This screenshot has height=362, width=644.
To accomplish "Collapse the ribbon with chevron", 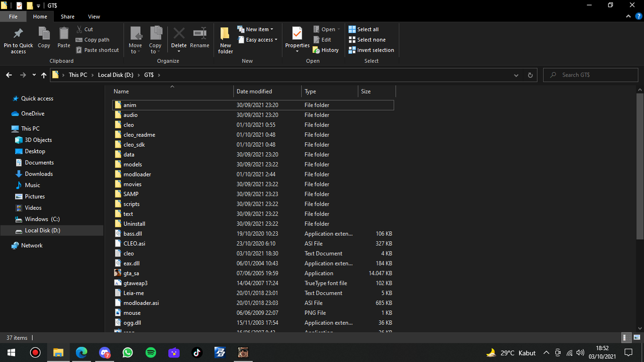I will 629,17.
